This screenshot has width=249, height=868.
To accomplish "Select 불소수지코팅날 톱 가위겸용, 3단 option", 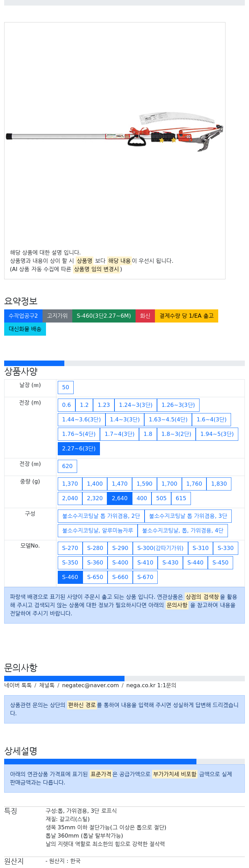I will (x=188, y=516).
